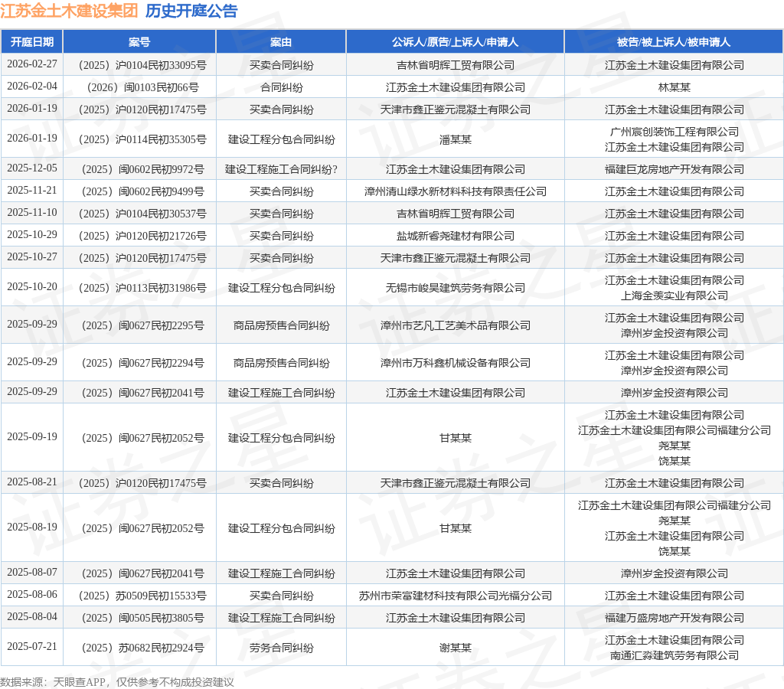
Task: Click defendant 南通汇淼建筑劳务有限公司
Action: pos(674,655)
